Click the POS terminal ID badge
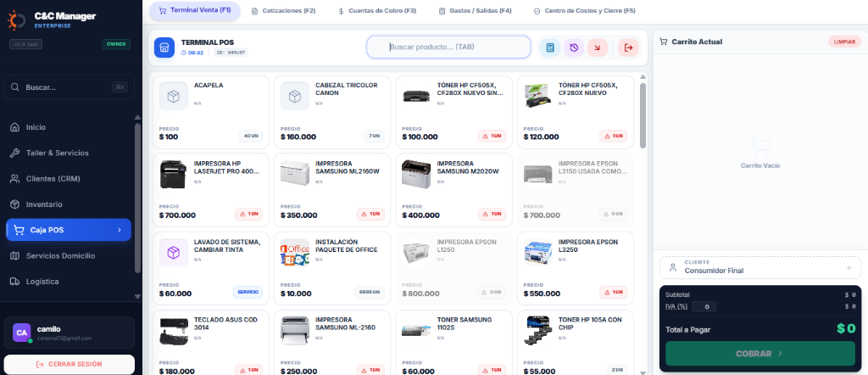The image size is (868, 375). click(x=231, y=53)
